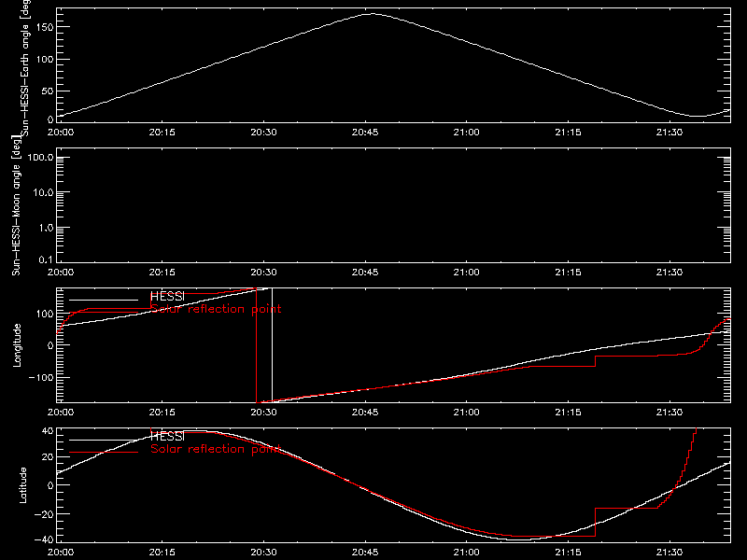Screen dimensions: 747x560
Task: Click 20:15 time label under Longitude plot
Action: click(162, 412)
